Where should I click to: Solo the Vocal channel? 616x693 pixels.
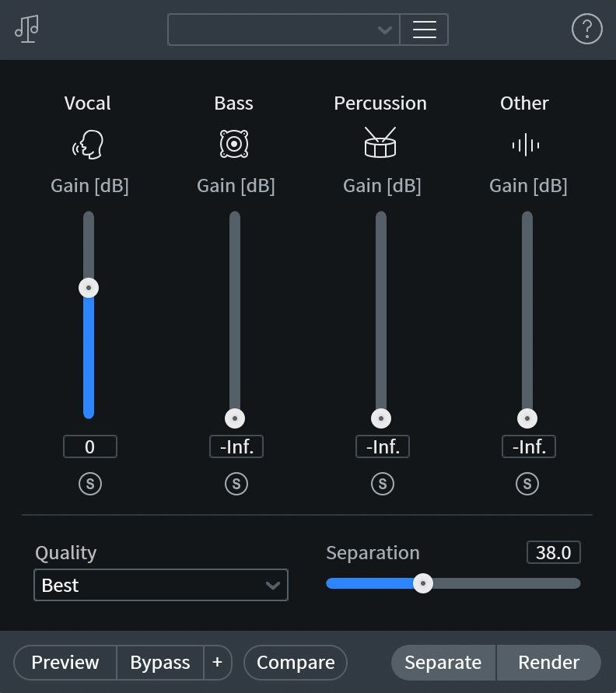pyautogui.click(x=90, y=484)
